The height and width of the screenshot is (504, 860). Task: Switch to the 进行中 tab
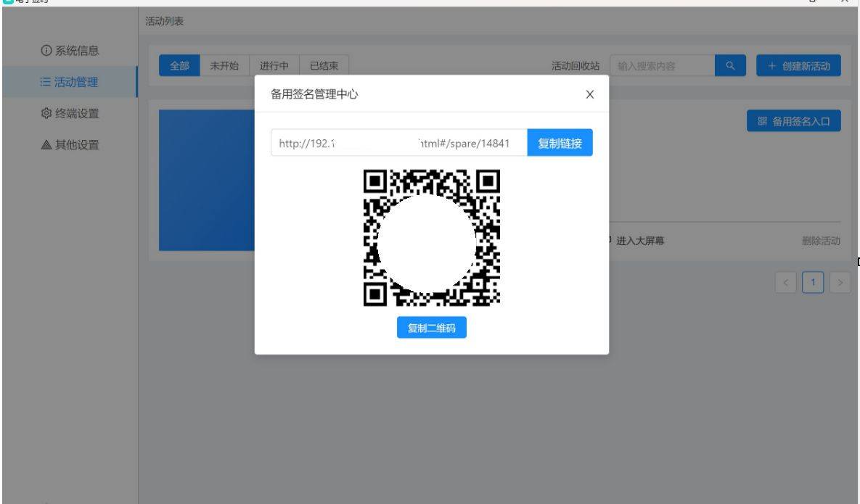coord(274,66)
